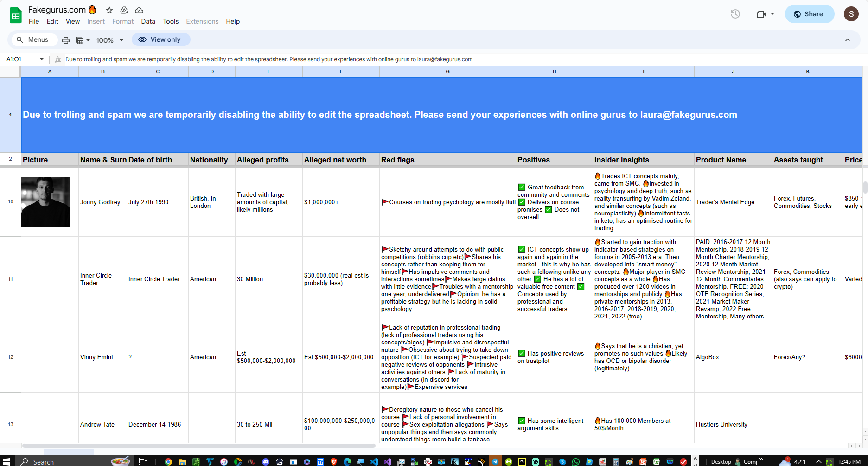Open the Calculator from the taskbar

[616, 461]
